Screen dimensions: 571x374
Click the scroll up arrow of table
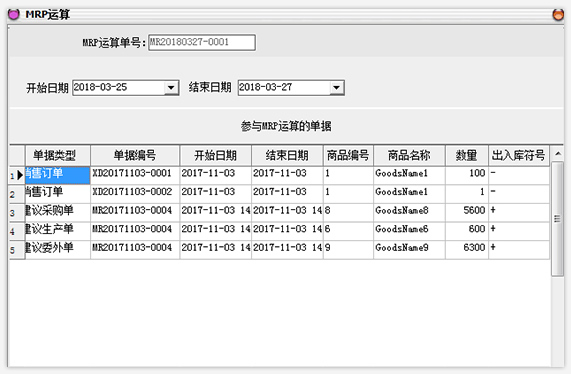558,154
